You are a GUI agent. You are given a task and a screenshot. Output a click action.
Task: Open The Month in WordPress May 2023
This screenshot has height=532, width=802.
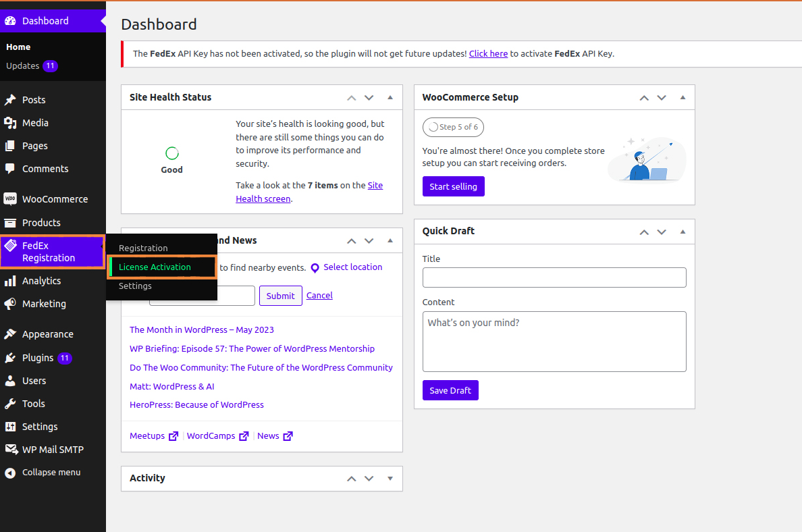point(202,330)
